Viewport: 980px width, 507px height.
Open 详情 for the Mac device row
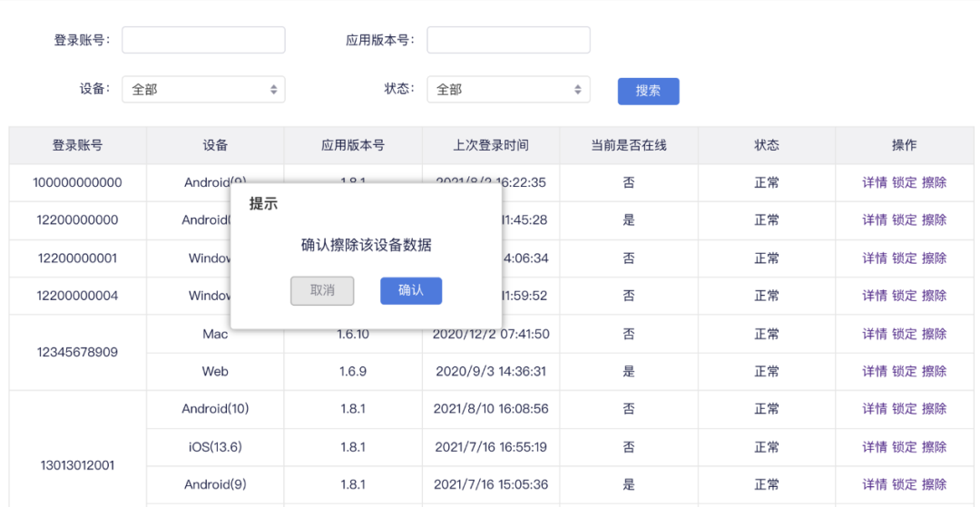click(875, 334)
